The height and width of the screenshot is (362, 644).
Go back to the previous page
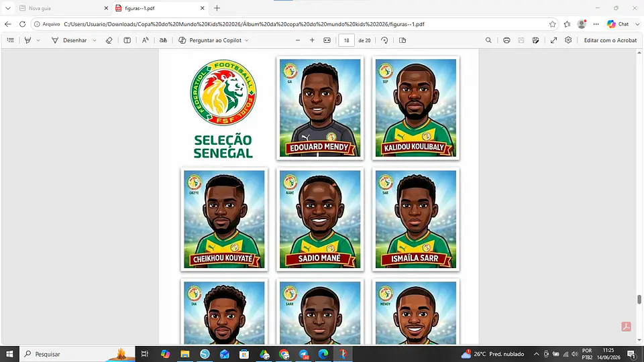(x=8, y=24)
